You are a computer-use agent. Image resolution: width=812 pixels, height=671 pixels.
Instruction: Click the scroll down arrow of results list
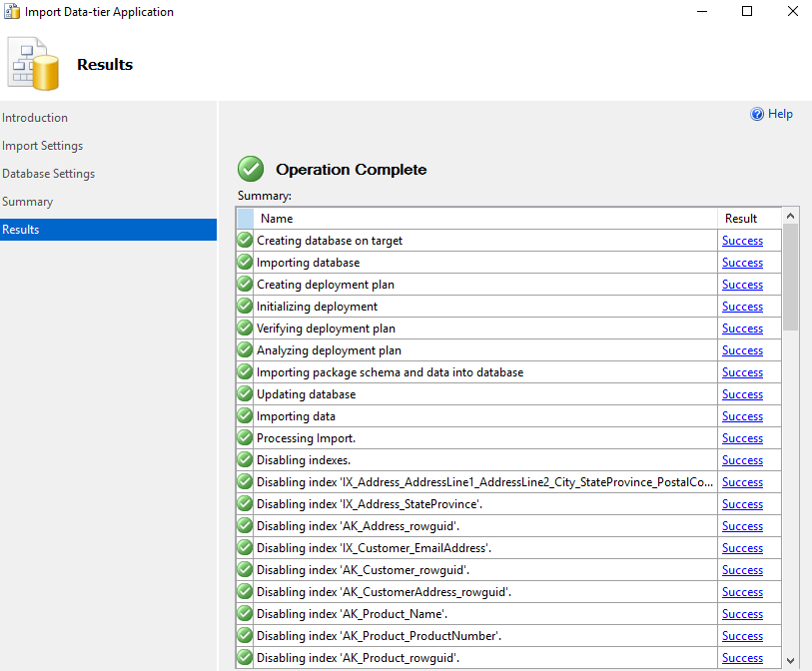click(x=791, y=659)
